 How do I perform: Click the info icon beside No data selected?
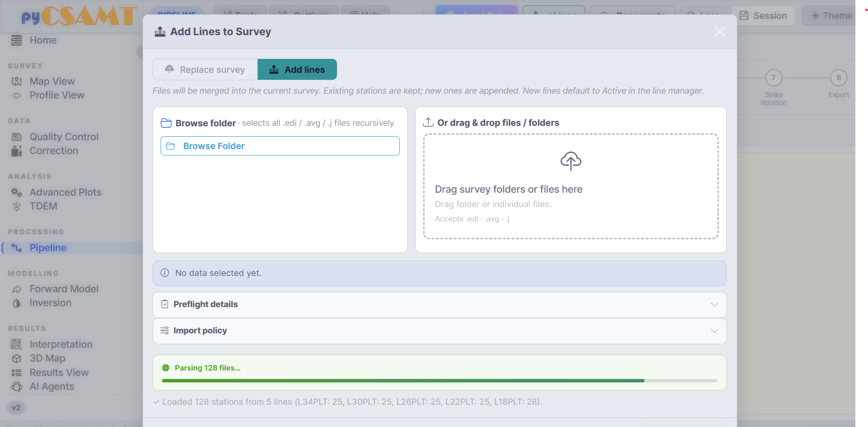tap(165, 273)
